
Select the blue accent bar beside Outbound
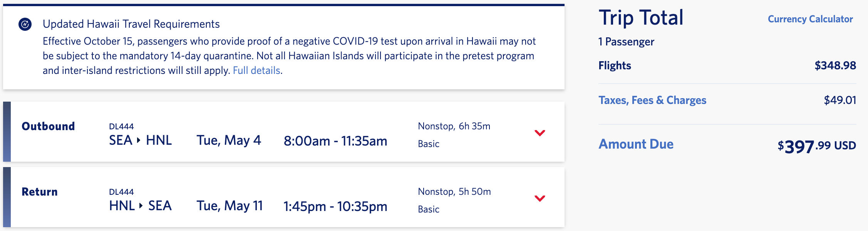[7, 131]
